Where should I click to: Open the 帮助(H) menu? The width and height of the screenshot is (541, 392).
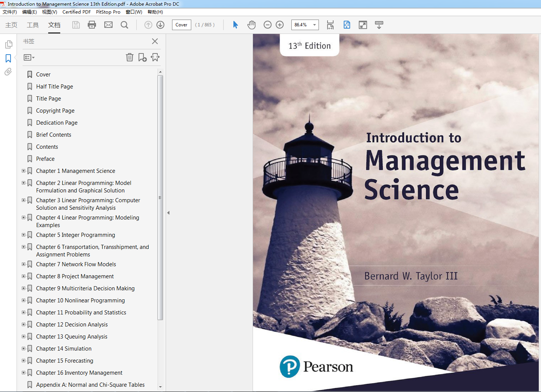pos(155,12)
